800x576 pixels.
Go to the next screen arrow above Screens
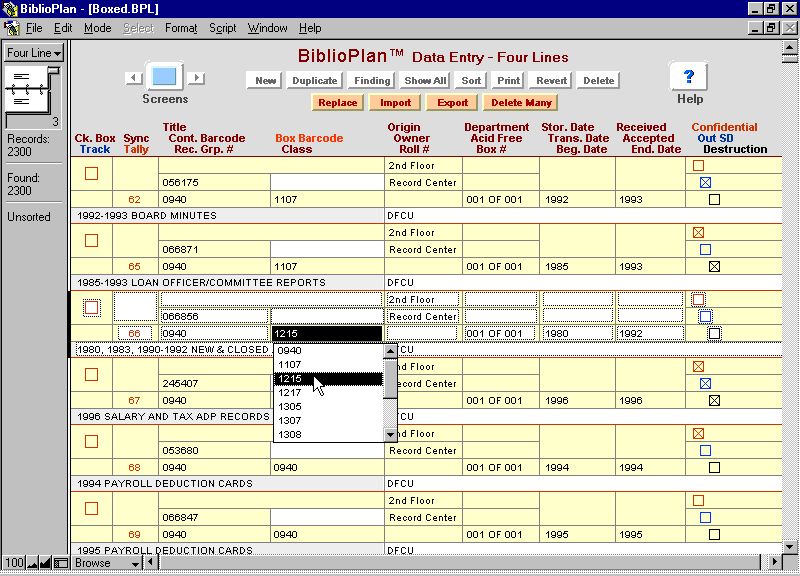coord(196,78)
